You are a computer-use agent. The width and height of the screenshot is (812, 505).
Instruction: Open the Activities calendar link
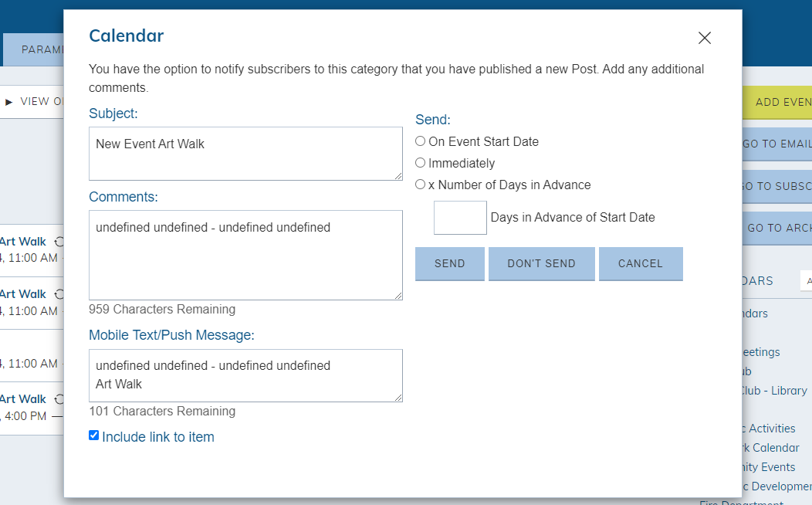pyautogui.click(x=769, y=429)
